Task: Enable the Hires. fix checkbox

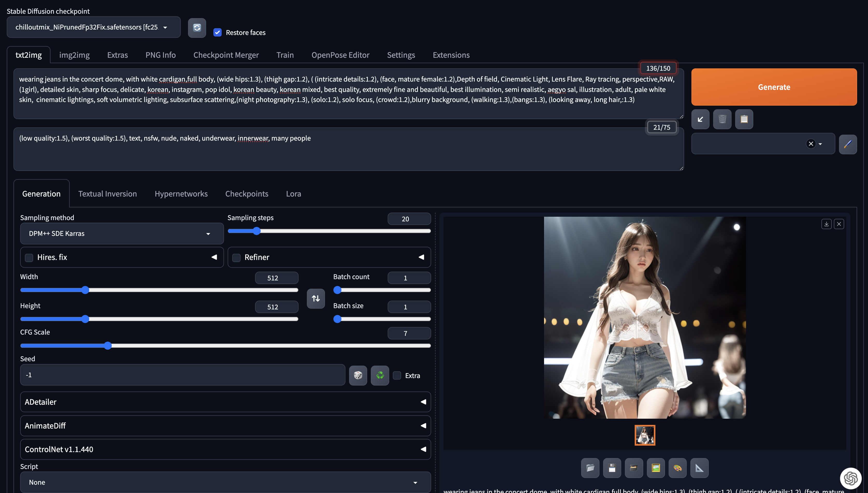Action: click(x=29, y=258)
